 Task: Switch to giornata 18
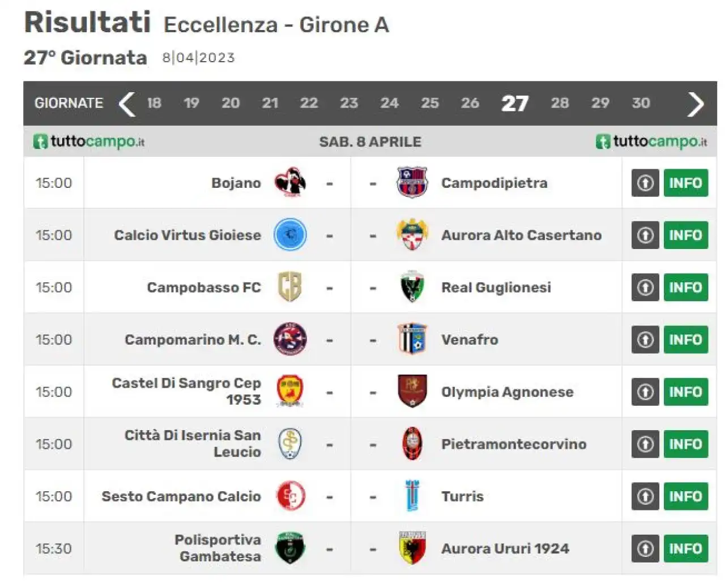154,103
